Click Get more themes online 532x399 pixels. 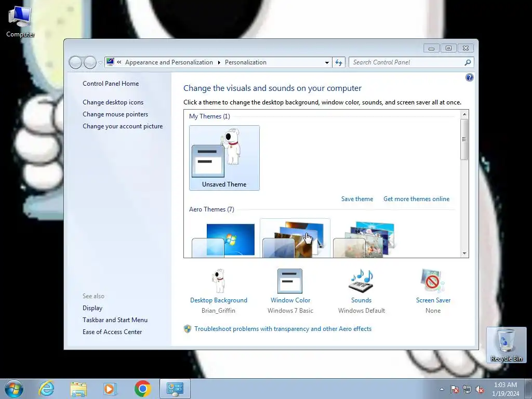click(416, 199)
